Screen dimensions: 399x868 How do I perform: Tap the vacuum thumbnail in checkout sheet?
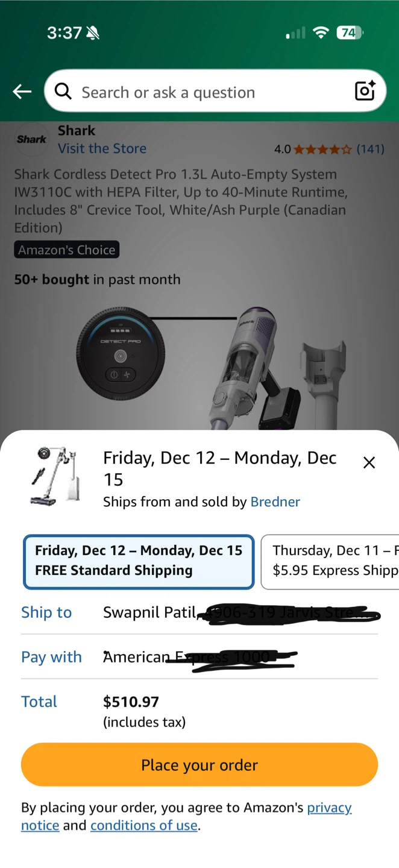(x=54, y=476)
